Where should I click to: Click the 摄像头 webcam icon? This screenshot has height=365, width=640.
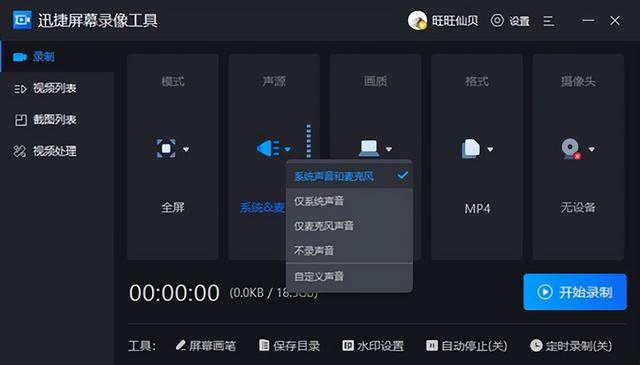571,149
